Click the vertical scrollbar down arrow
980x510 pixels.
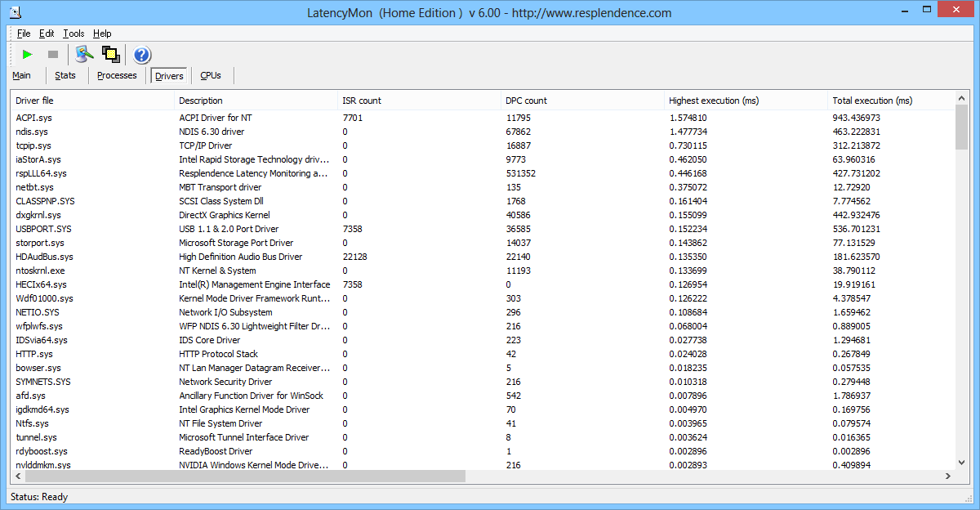[x=961, y=462]
